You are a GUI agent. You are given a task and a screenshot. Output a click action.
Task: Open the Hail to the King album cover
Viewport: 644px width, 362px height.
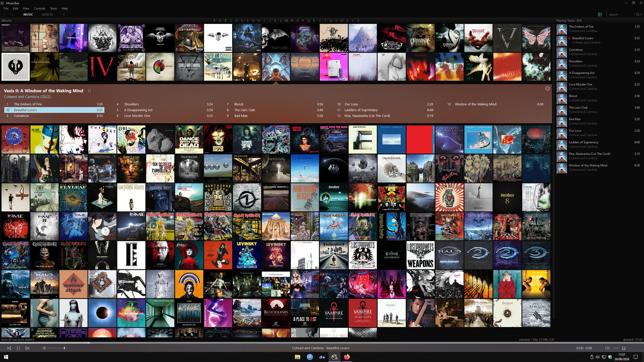click(276, 38)
